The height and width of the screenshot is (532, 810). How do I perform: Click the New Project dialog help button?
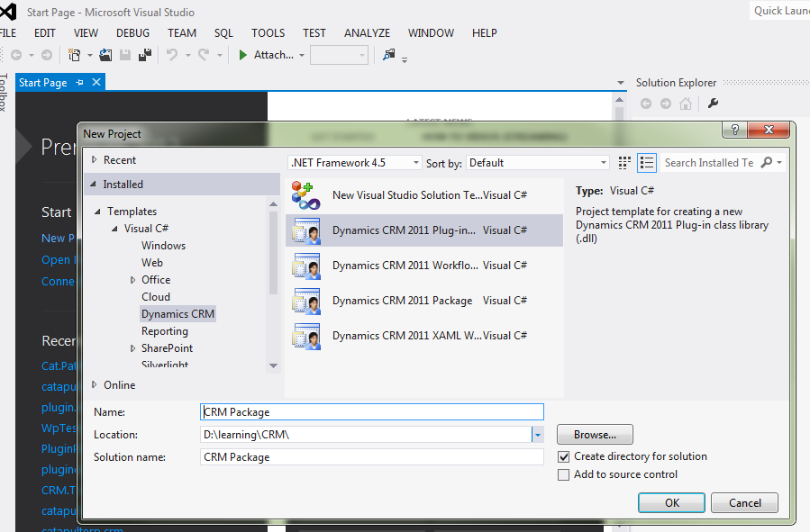[x=734, y=130]
